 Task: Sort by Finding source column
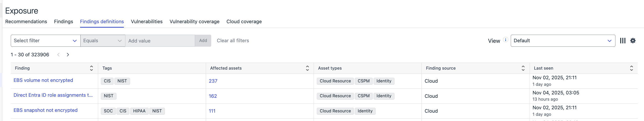523,68
